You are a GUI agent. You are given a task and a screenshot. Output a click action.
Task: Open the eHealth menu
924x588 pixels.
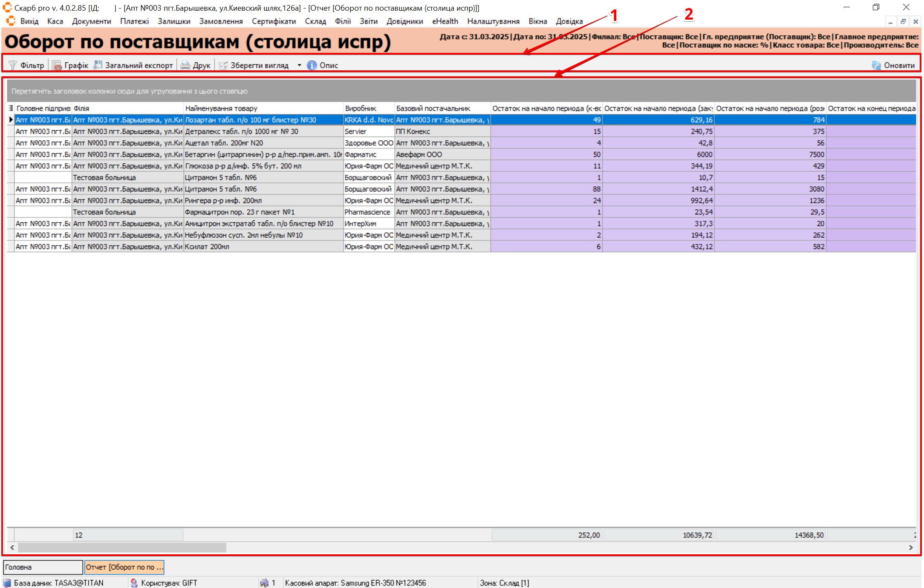(x=445, y=21)
